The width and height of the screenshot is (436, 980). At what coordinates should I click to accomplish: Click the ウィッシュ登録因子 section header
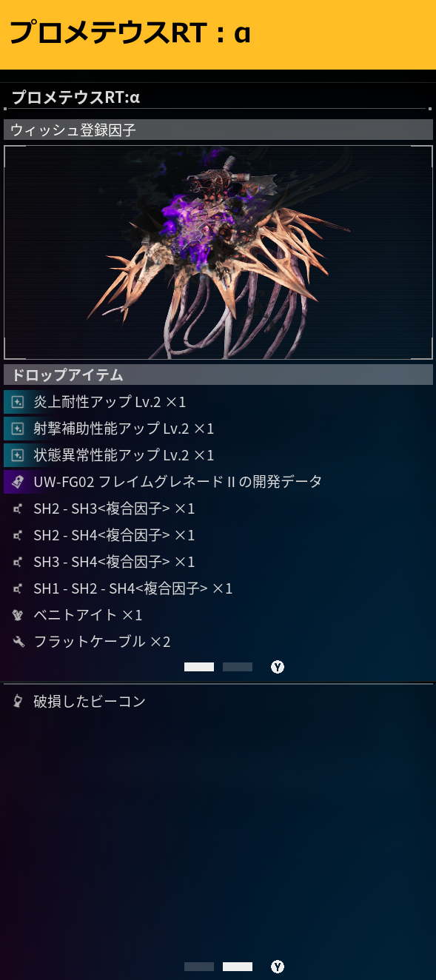pos(218,130)
